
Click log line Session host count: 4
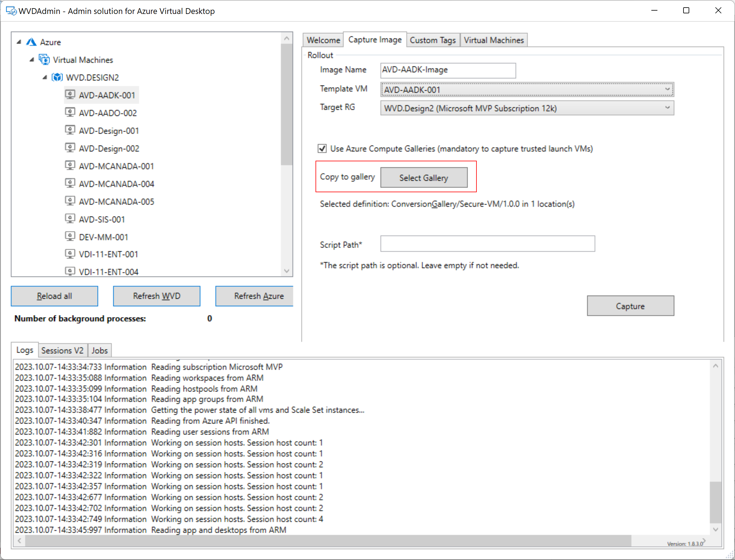point(169,519)
